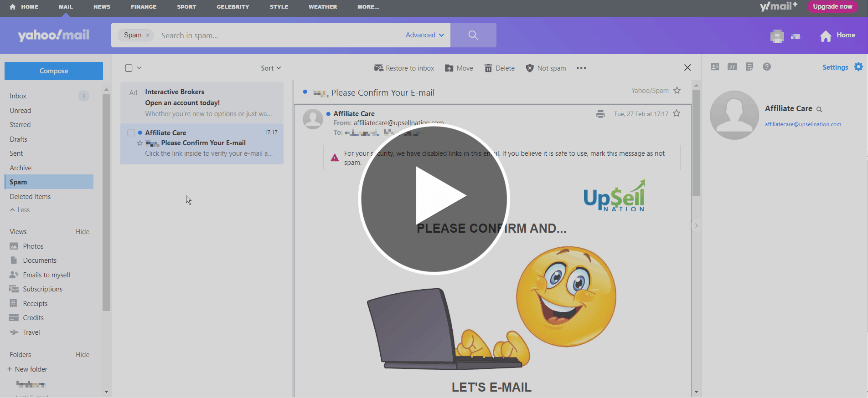
Task: Click the message pane scrollbar
Action: pos(696,143)
